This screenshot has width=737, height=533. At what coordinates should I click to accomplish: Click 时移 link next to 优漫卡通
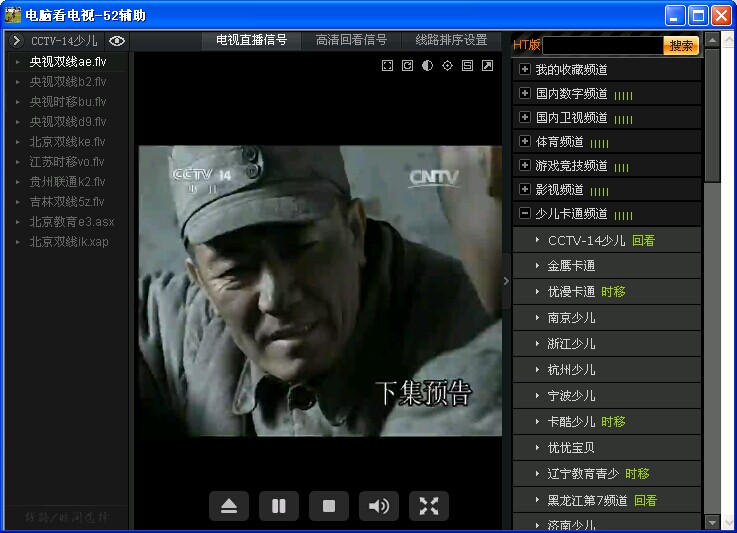(x=613, y=292)
